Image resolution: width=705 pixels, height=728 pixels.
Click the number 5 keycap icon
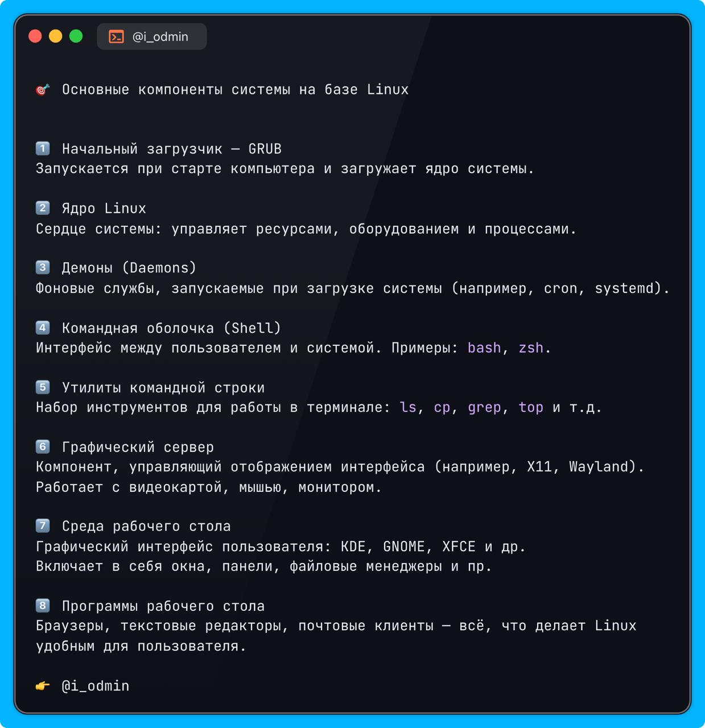click(x=43, y=387)
